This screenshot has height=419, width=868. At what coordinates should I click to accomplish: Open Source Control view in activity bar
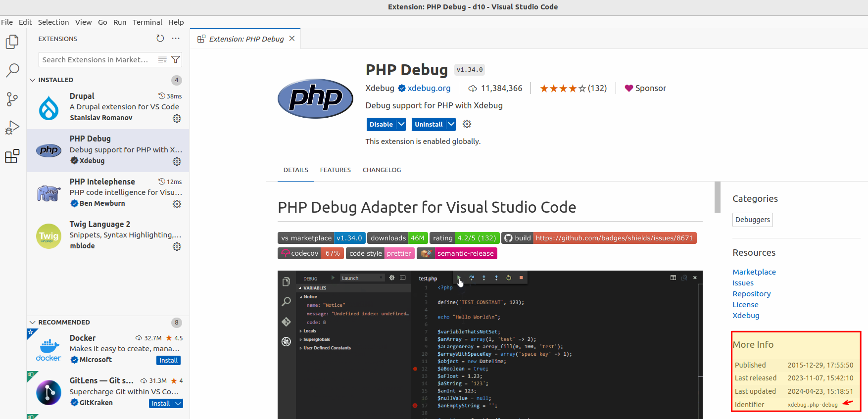pos(12,99)
